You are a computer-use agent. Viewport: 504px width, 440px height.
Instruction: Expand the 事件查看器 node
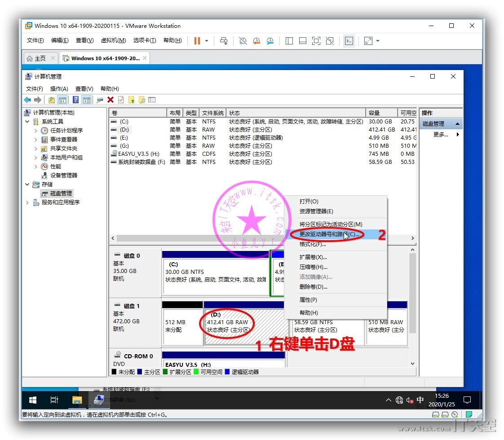(x=35, y=140)
